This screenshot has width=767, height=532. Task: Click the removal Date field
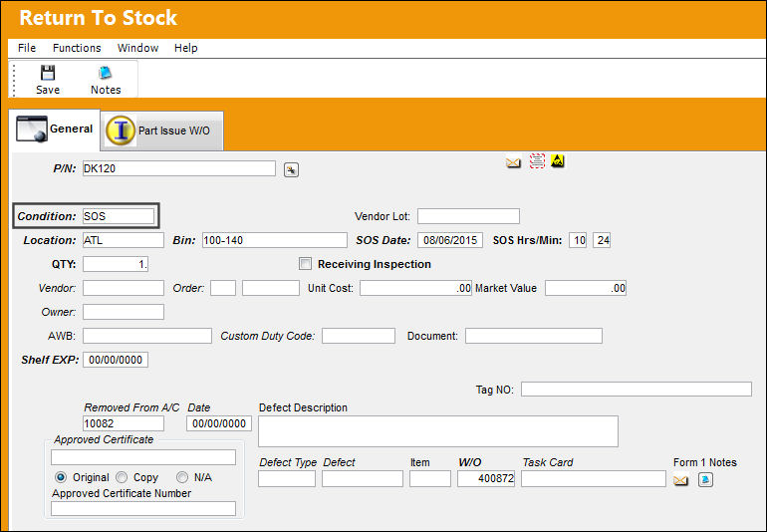[x=219, y=423]
